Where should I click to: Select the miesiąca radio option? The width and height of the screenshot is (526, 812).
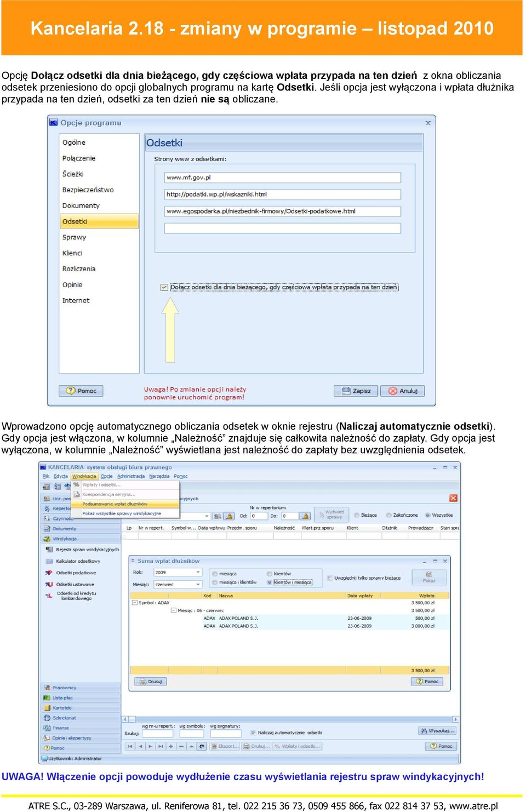tap(215, 574)
